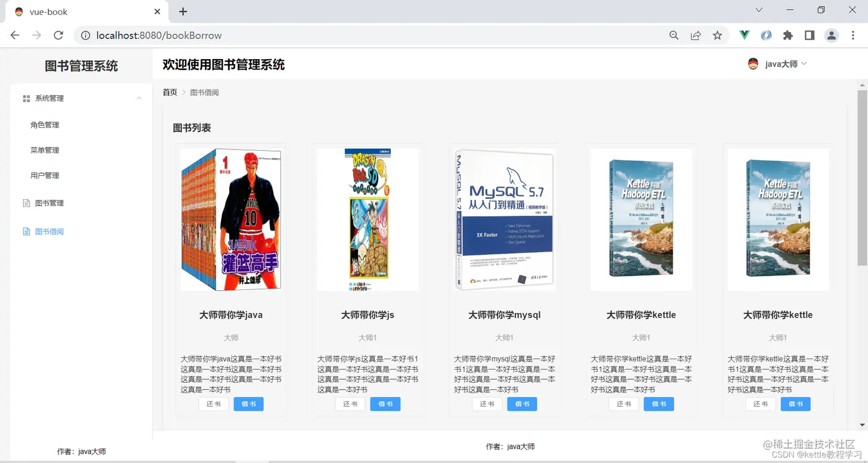Click the browser profile icon

(x=831, y=35)
